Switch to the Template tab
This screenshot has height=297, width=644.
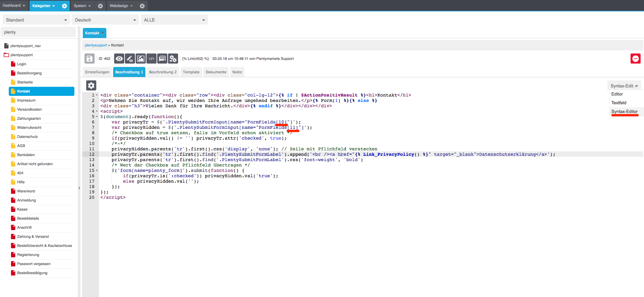pyautogui.click(x=191, y=72)
